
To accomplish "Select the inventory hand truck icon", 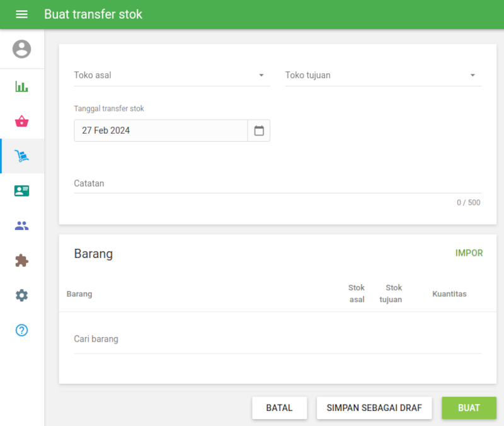I will click(21, 156).
